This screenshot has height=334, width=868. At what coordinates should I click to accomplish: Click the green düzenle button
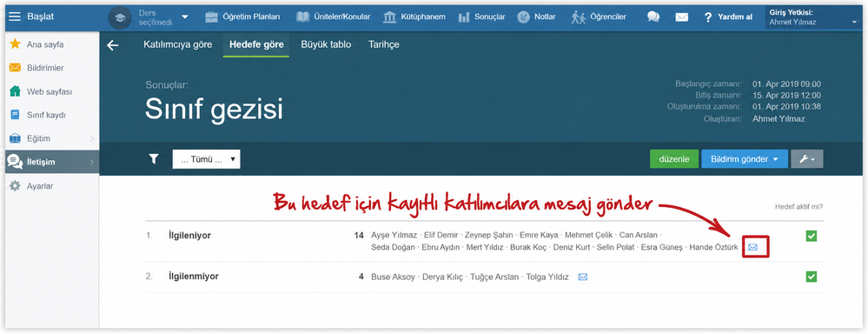(x=673, y=159)
